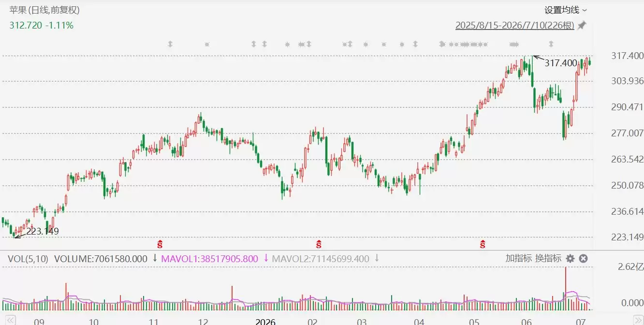Click the 07 month label on time axis
The width and height of the screenshot is (644, 325).
tap(582, 322)
